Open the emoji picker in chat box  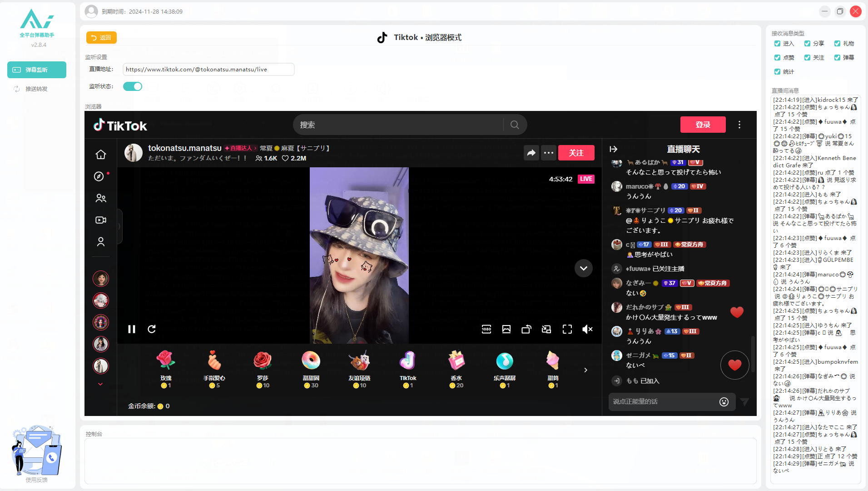point(724,402)
